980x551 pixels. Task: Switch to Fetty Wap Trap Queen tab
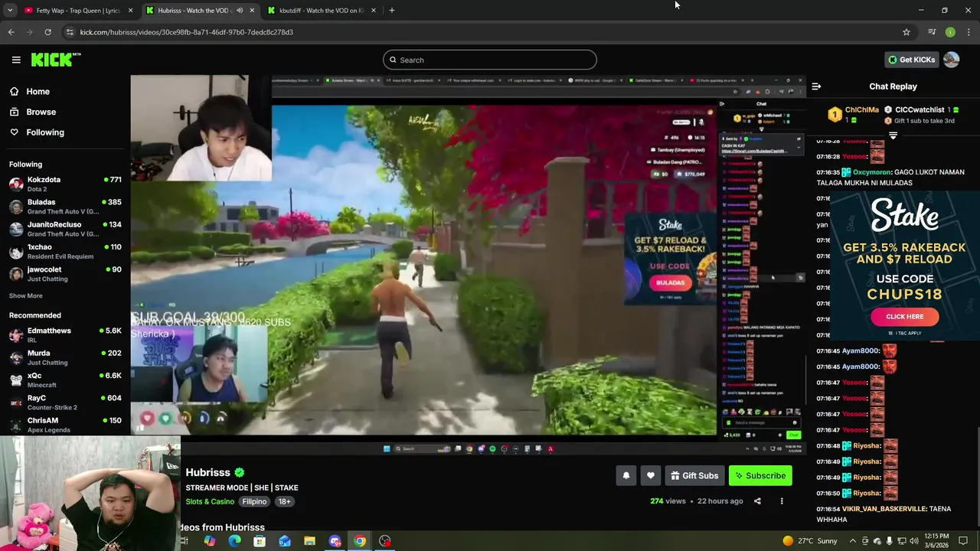tap(77, 11)
